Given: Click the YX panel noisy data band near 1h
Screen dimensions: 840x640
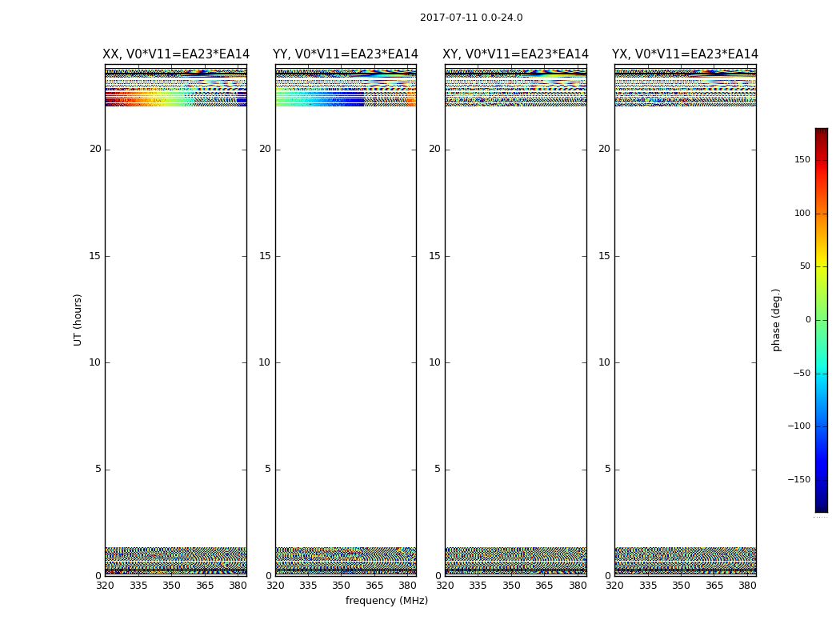Looking at the screenshot, I should tap(686, 561).
